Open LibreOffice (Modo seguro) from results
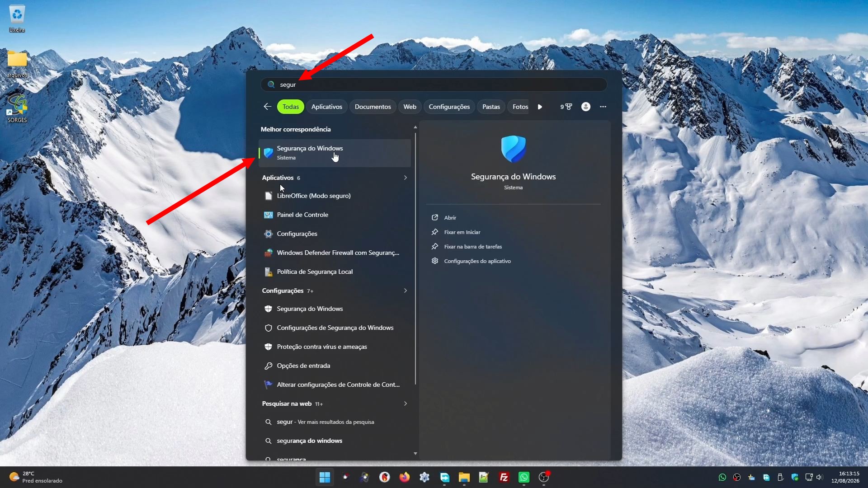Viewport: 868px width, 488px height. pos(335,196)
